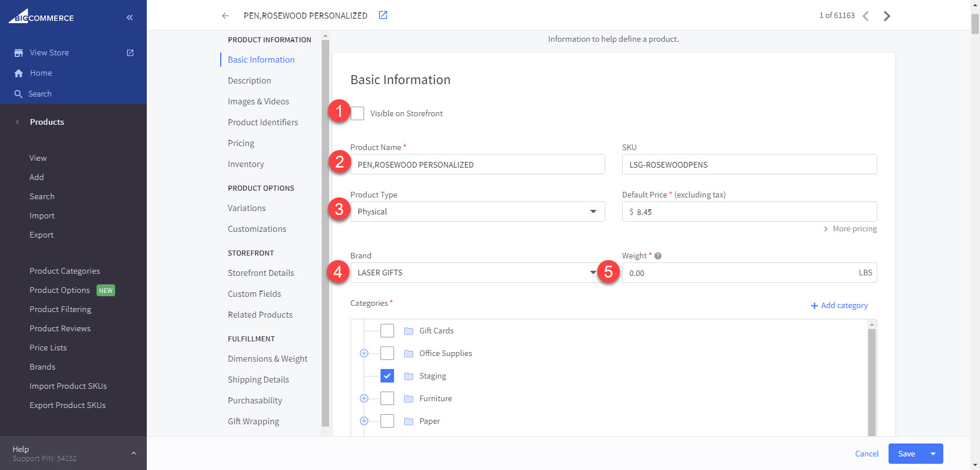
Task: Check the Gift Cards category box
Action: tap(387, 331)
